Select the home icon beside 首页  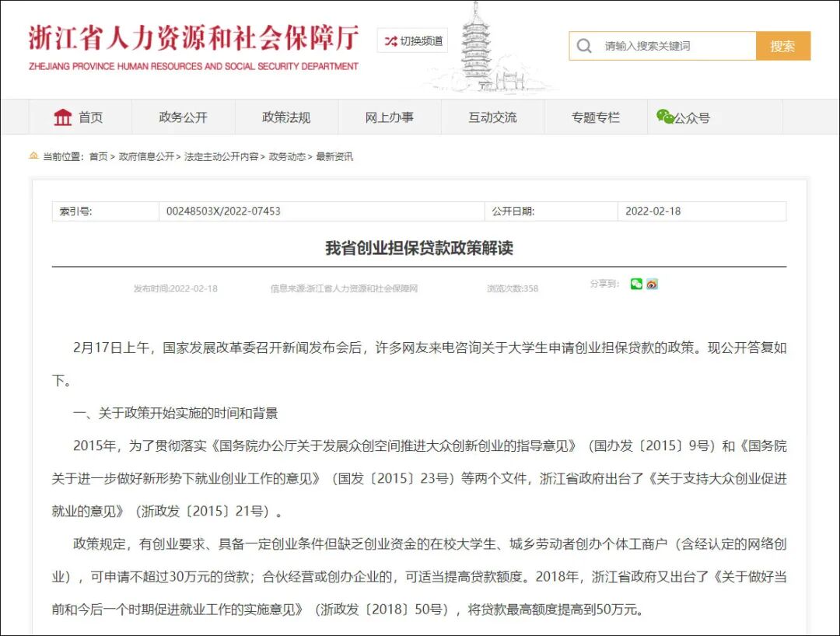[x=63, y=116]
